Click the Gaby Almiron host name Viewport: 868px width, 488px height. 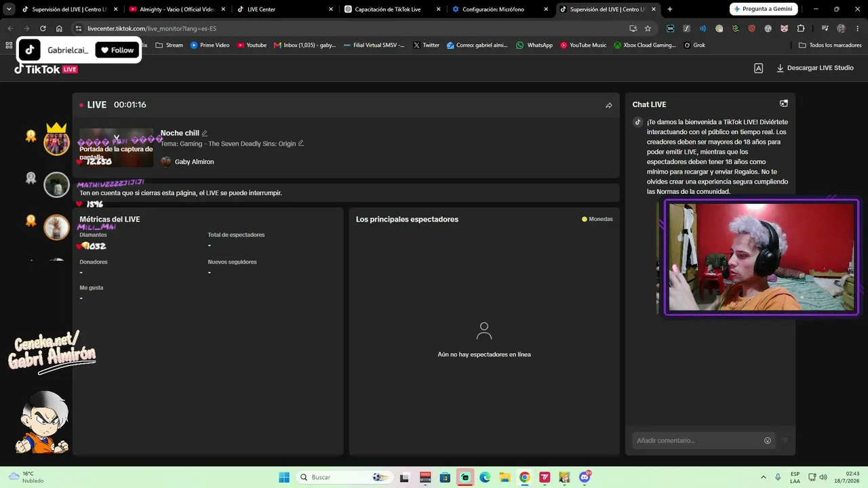tap(194, 162)
